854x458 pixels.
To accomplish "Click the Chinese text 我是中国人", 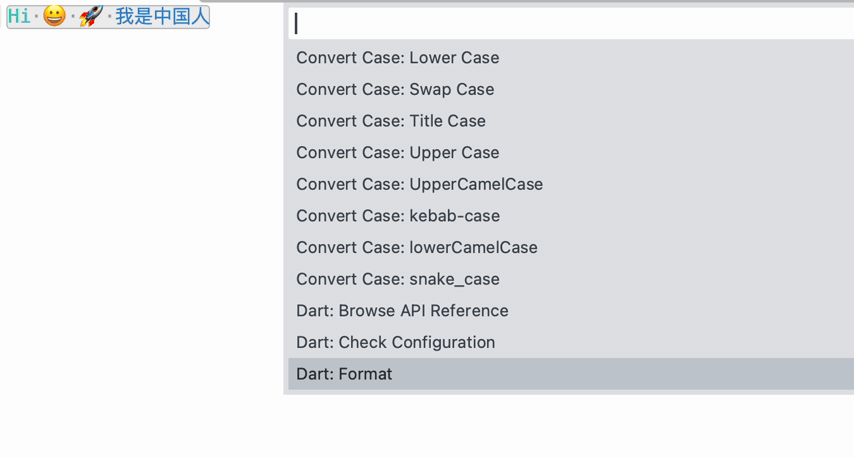I will [162, 16].
